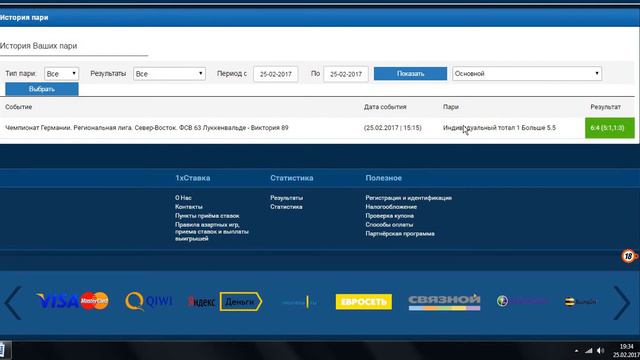Click the MasterCard payment logo
Screen dimensions: 640x360
click(x=94, y=301)
